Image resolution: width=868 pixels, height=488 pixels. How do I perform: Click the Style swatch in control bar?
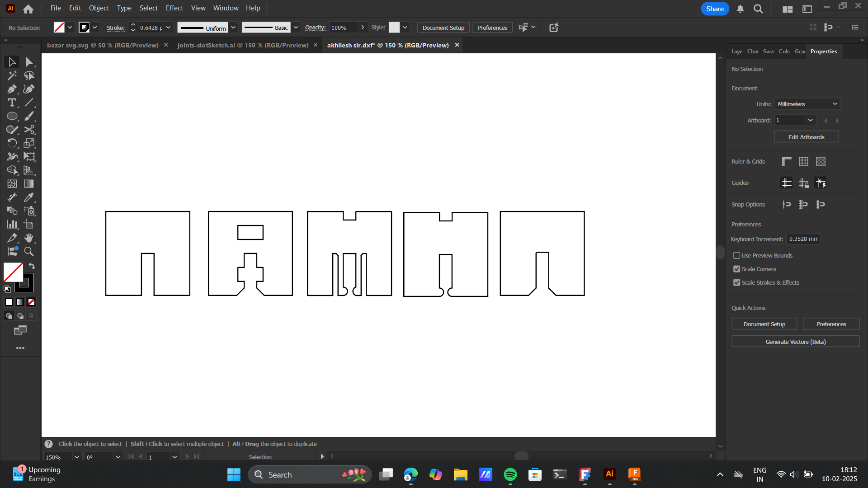394,28
